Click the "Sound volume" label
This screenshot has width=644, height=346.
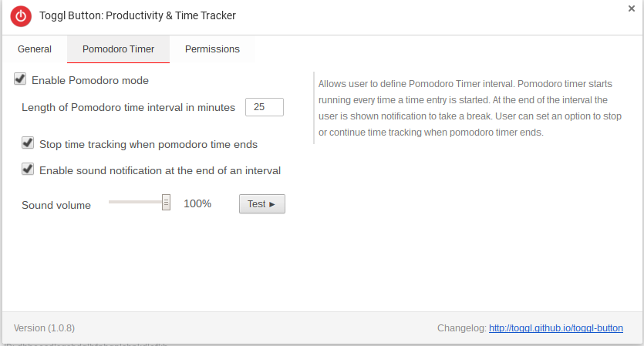tap(56, 205)
